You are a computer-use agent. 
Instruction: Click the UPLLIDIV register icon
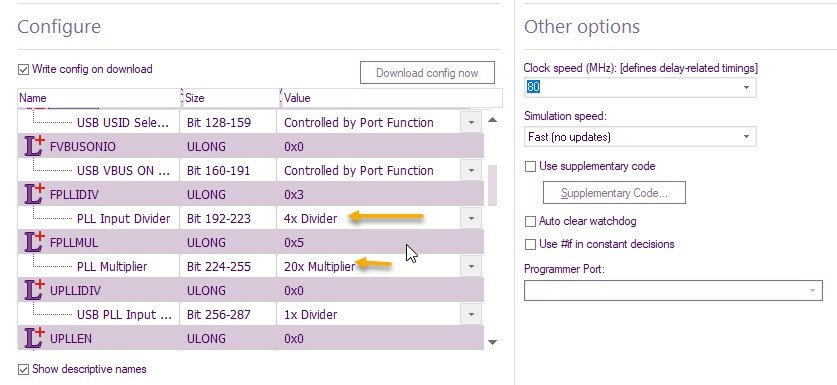click(x=35, y=290)
